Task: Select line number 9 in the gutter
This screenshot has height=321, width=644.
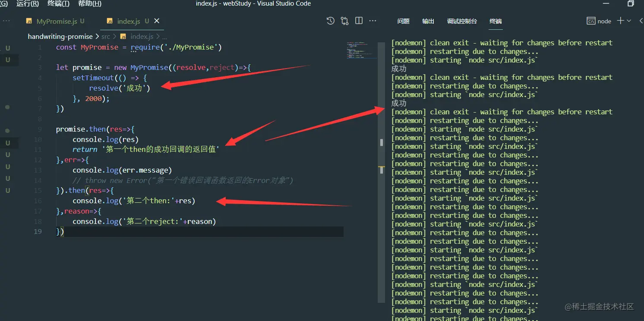Action: pos(40,129)
